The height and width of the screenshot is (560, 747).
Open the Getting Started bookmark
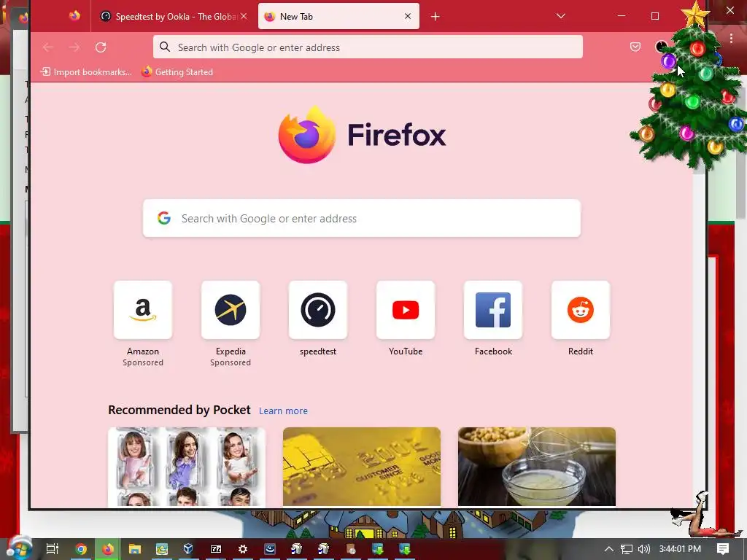[177, 72]
